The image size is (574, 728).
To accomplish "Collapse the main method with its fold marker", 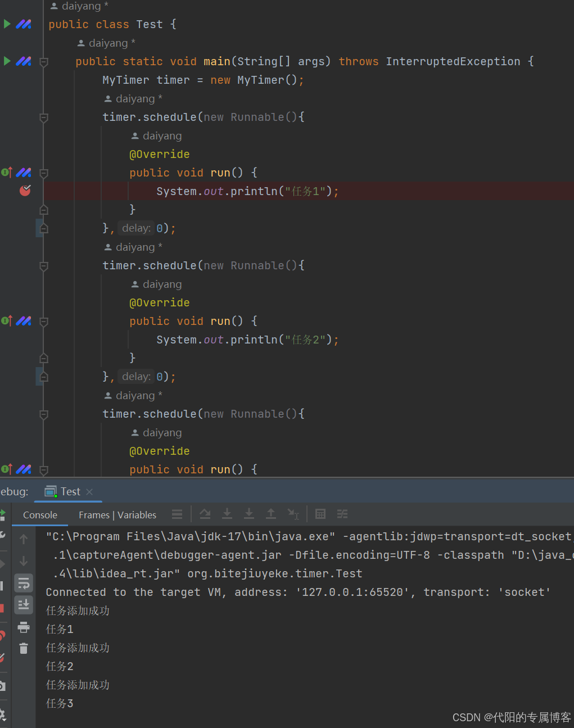I will click(x=44, y=61).
